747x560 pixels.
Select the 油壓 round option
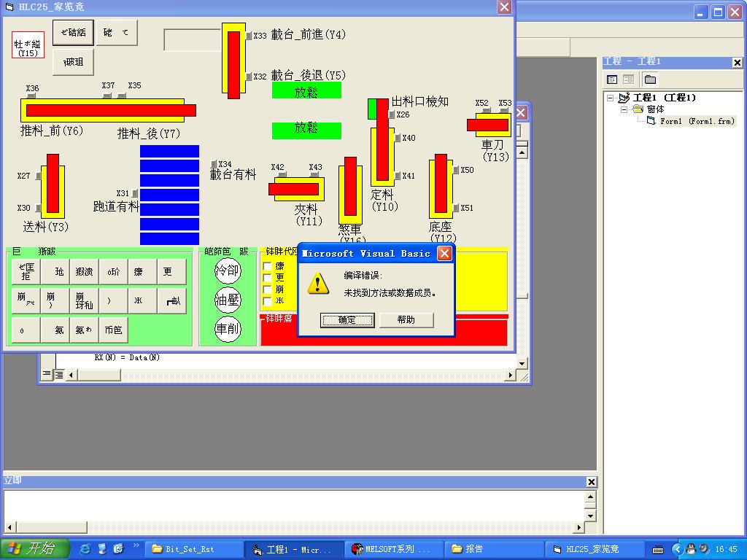[x=227, y=300]
